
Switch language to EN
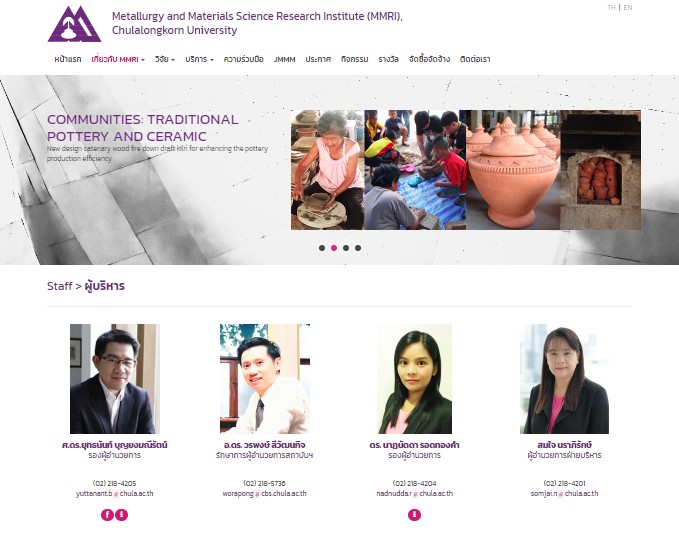628,7
